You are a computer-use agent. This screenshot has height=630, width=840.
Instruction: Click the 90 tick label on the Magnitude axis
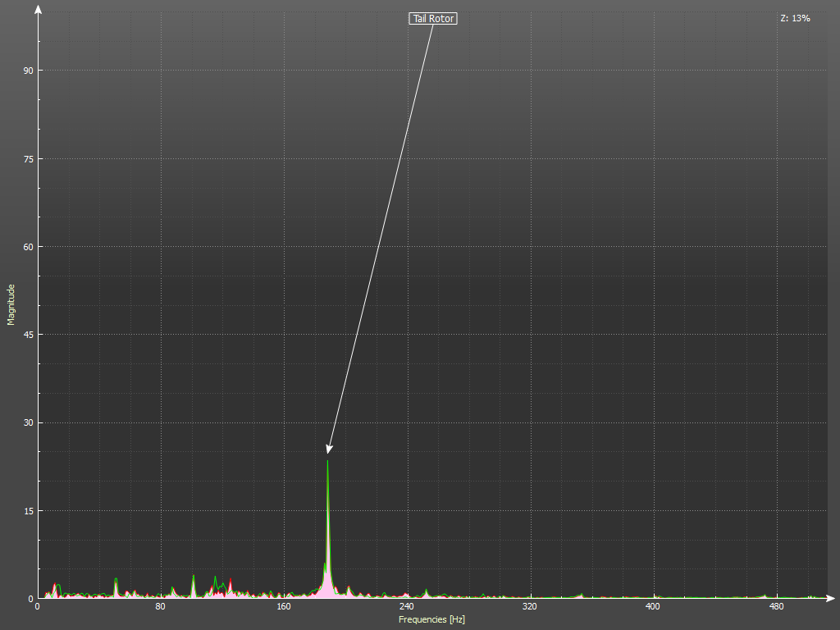tap(28, 71)
